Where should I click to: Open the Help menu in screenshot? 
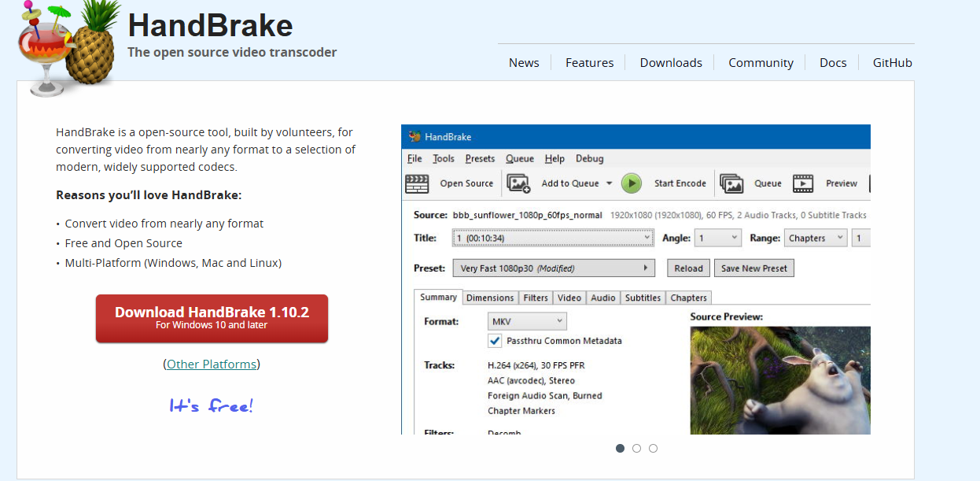point(554,158)
